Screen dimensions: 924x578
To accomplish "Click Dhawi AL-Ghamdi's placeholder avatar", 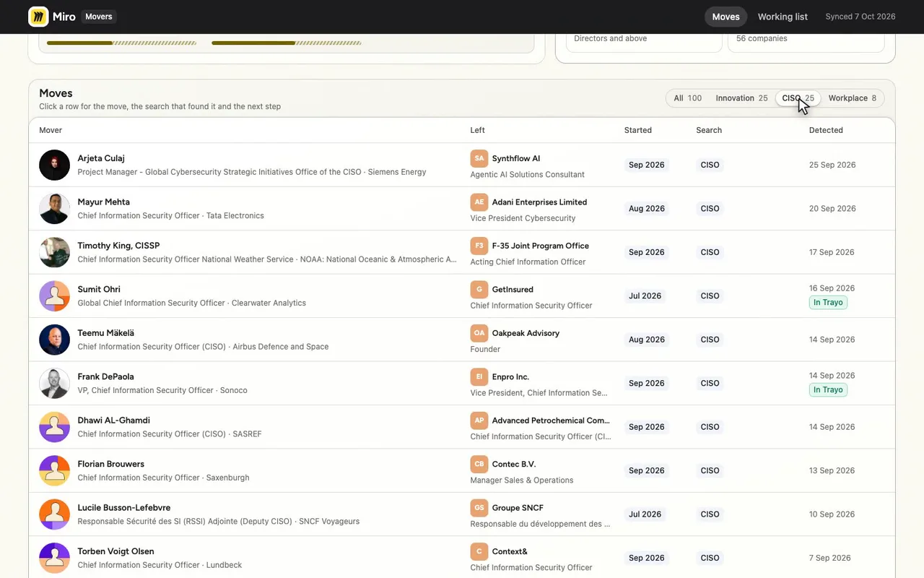I will 54,427.
